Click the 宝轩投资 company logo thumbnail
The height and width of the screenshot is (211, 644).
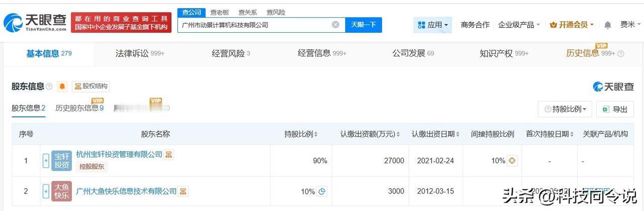pyautogui.click(x=61, y=161)
